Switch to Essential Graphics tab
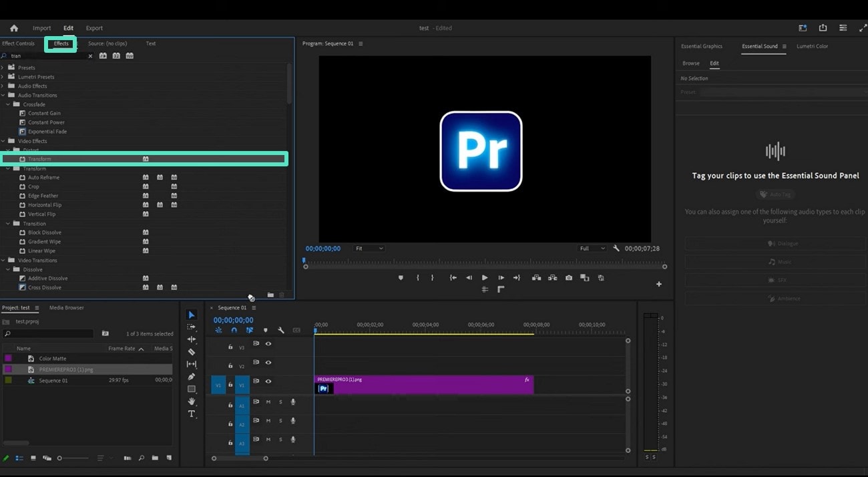 click(x=702, y=46)
